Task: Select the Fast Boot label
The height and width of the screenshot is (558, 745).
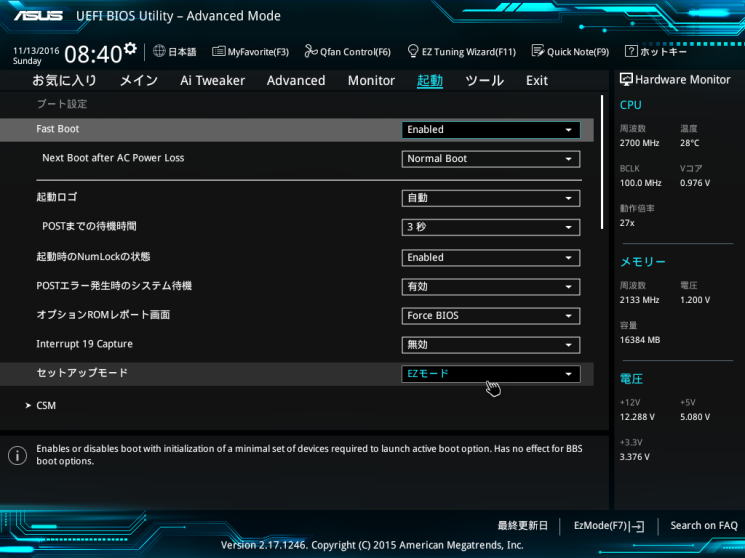Action: click(x=57, y=129)
